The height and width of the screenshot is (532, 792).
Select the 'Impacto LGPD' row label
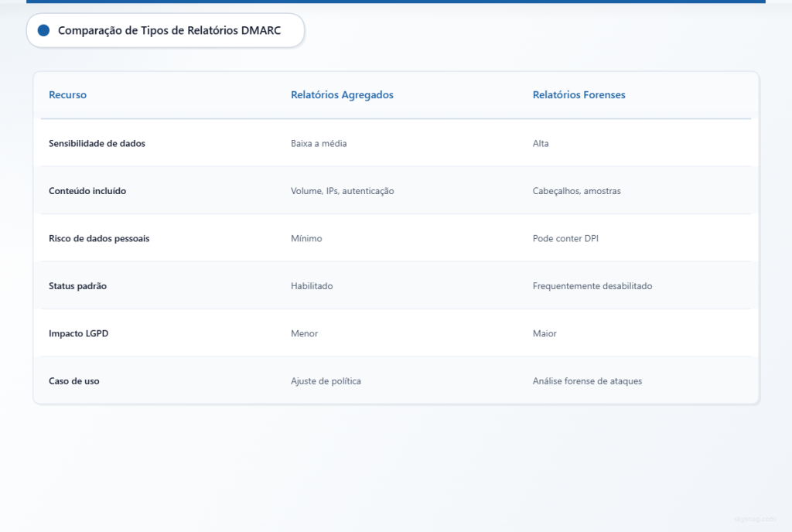point(79,333)
